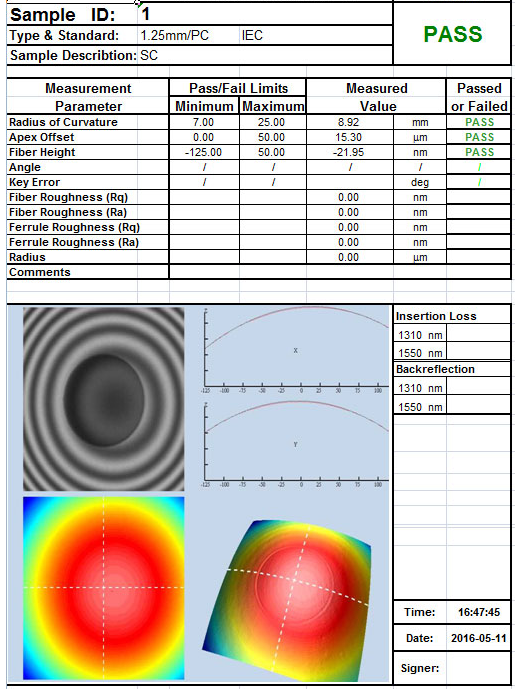Viewport: 520px width, 697px height.
Task: Select the Sample Description SC cell
Action: pyautogui.click(x=265, y=55)
